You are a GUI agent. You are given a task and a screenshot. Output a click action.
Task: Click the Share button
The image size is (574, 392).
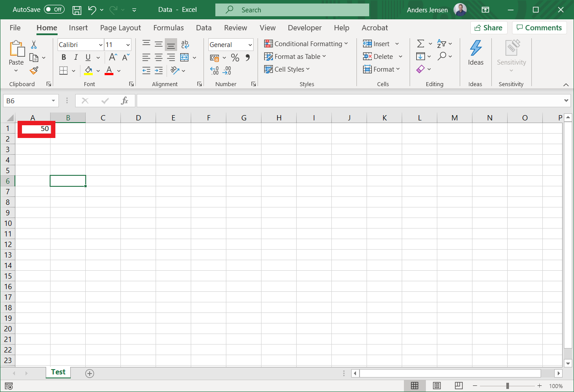(489, 27)
